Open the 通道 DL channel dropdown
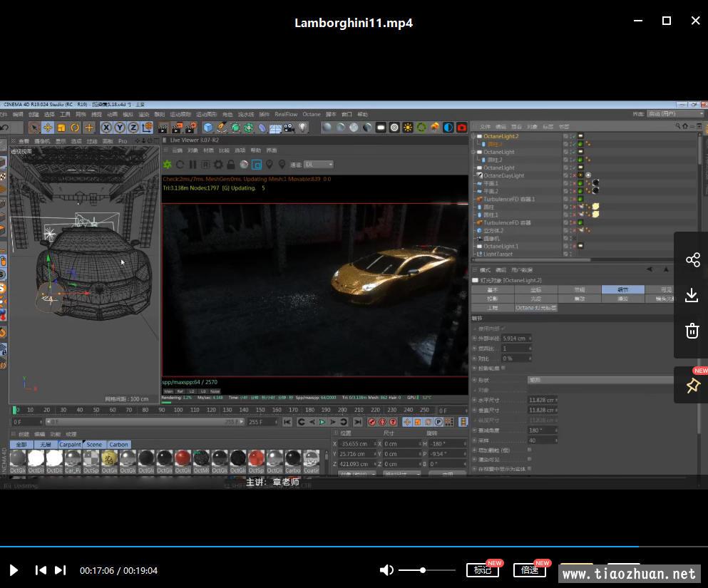The height and width of the screenshot is (588, 708). [319, 165]
